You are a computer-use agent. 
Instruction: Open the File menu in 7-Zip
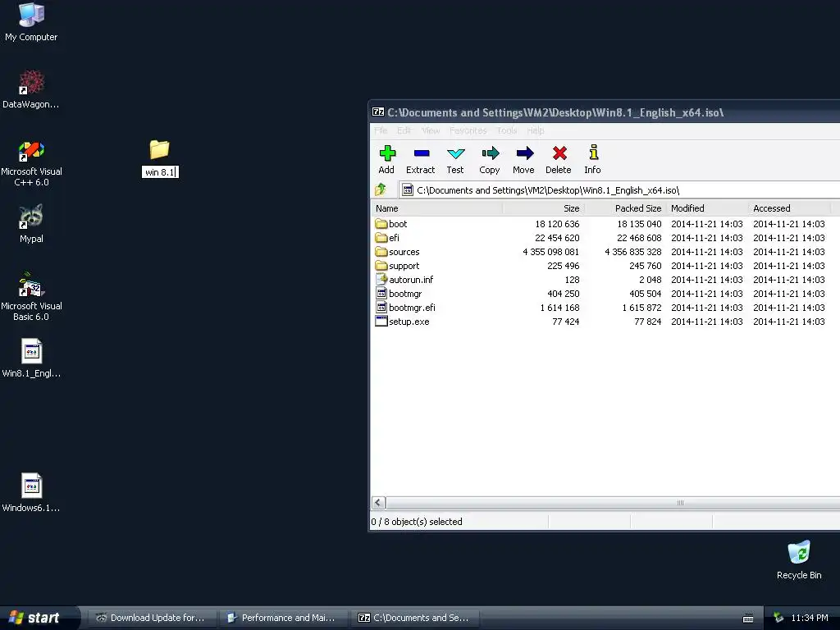point(381,130)
